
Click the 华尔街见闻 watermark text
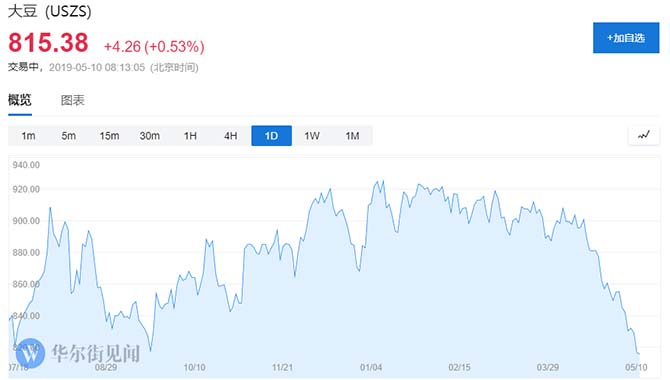point(96,353)
